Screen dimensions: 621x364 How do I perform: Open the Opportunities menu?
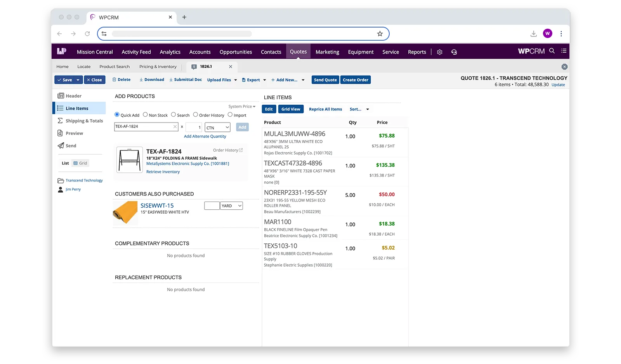coord(236,52)
